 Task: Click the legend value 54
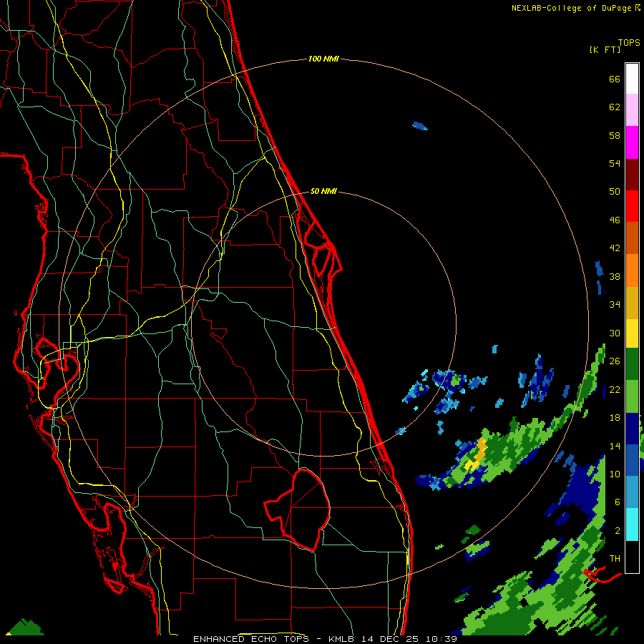coord(615,163)
